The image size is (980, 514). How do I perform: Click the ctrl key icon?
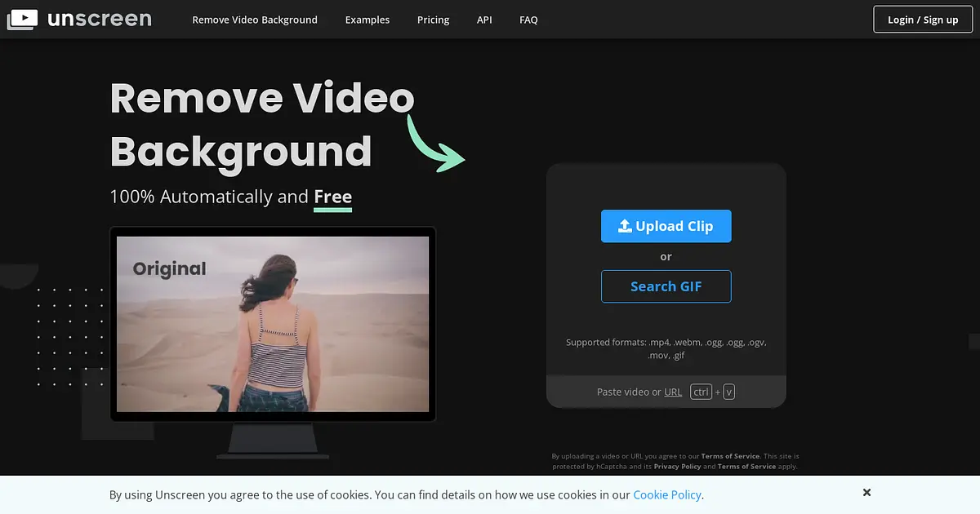(701, 392)
